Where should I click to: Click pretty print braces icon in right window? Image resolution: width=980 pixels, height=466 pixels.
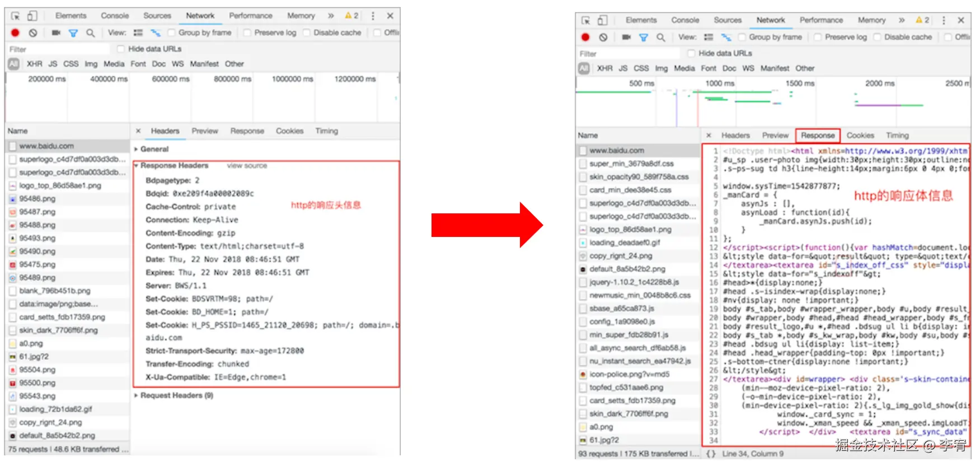[710, 454]
